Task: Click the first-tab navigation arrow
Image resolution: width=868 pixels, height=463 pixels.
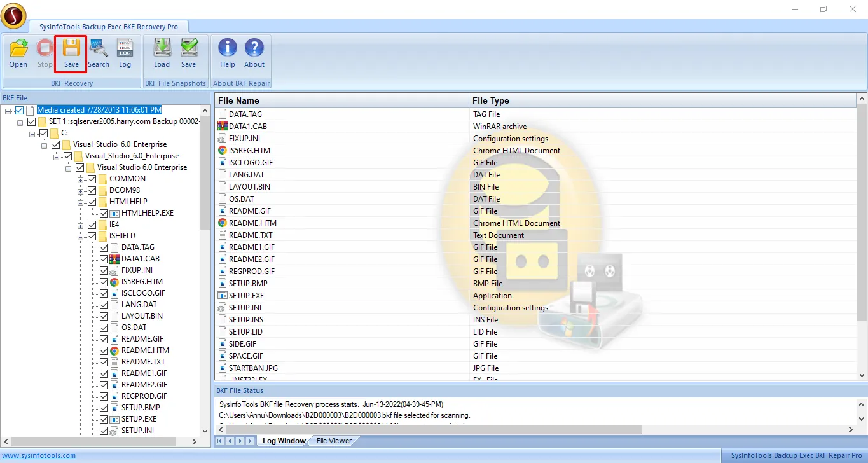Action: 220,441
